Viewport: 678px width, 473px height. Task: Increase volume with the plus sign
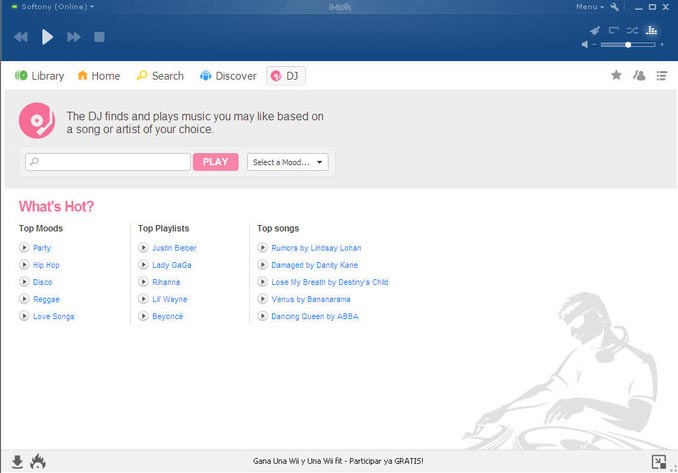(662, 45)
